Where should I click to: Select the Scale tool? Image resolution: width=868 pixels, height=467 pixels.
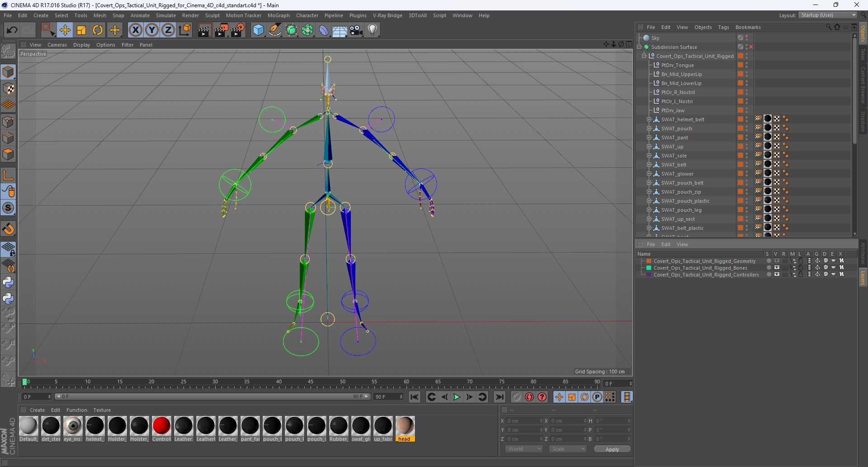[x=81, y=30]
